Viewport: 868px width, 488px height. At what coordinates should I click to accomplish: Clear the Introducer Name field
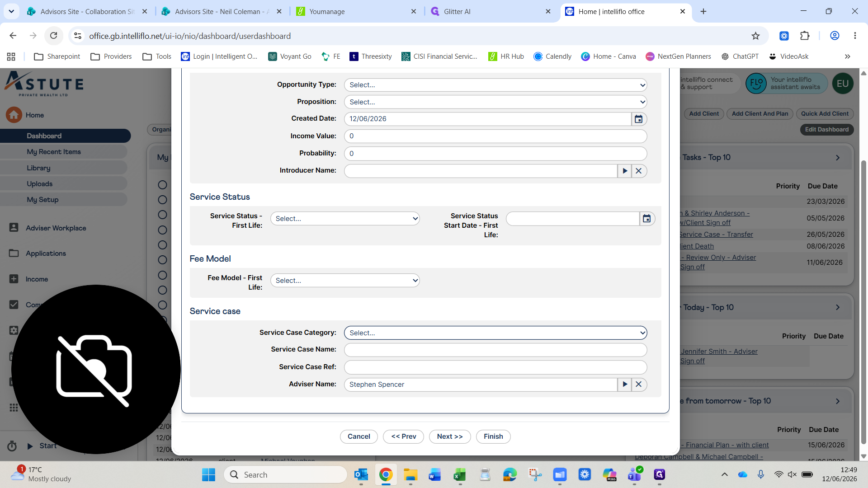(639, 171)
